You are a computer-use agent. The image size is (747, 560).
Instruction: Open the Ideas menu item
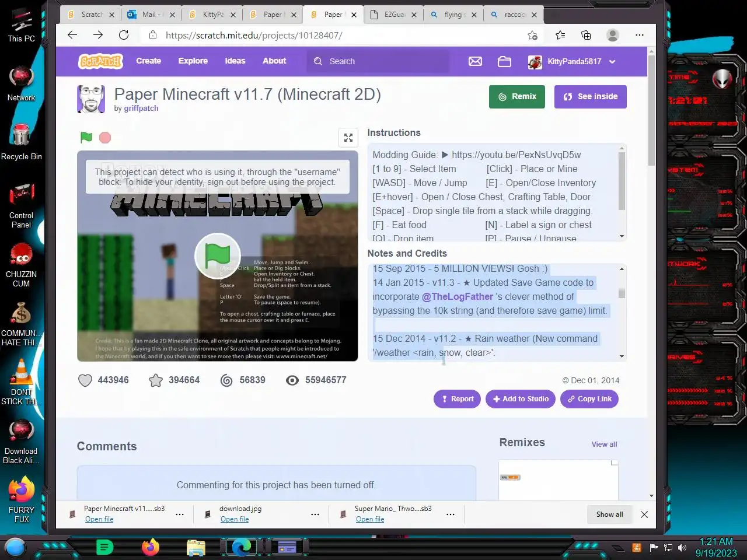tap(235, 61)
